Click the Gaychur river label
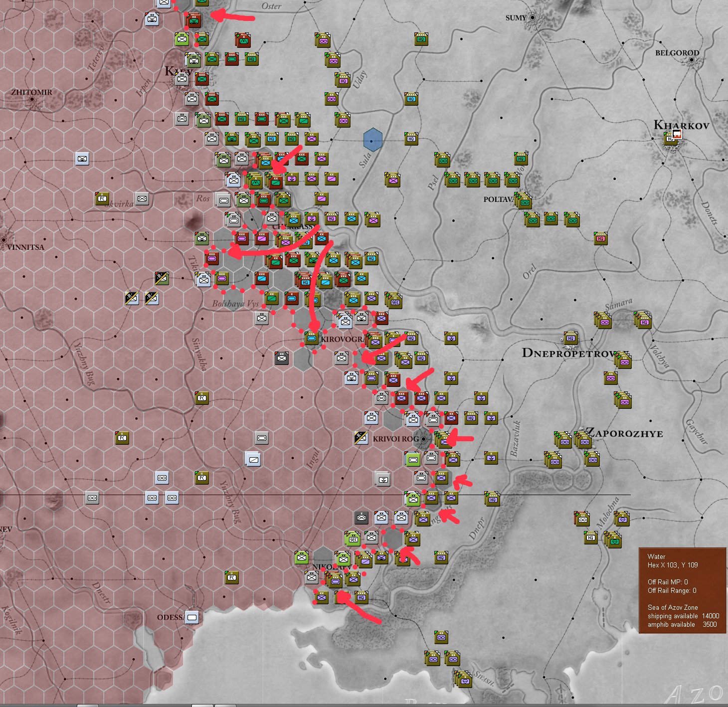The image size is (728, 707). 697,432
